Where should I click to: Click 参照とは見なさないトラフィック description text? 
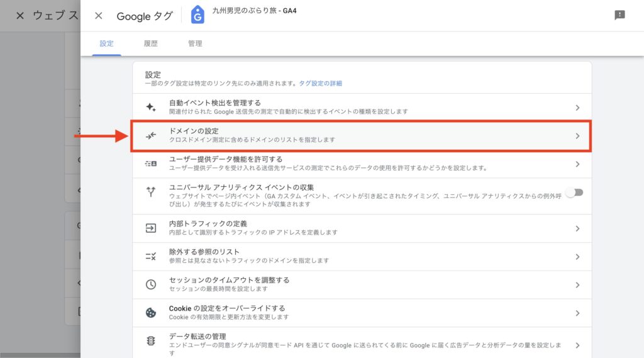coord(249,260)
